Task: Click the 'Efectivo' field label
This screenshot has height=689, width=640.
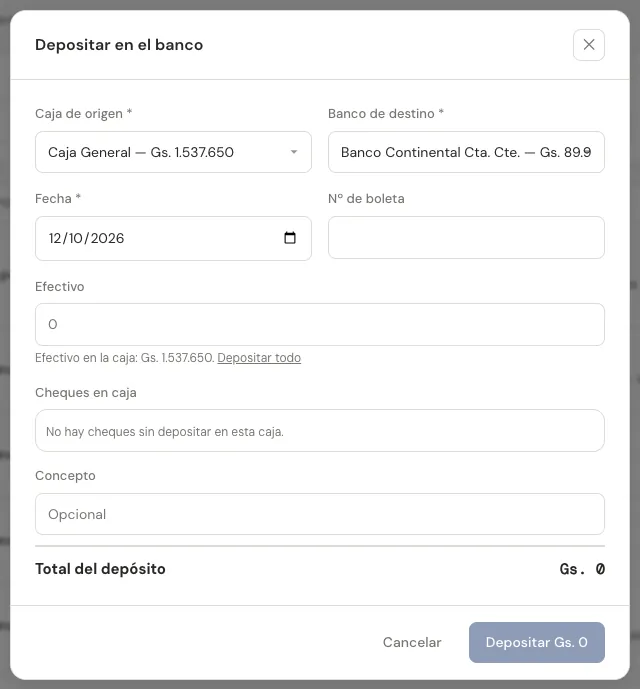Action: coord(60,286)
